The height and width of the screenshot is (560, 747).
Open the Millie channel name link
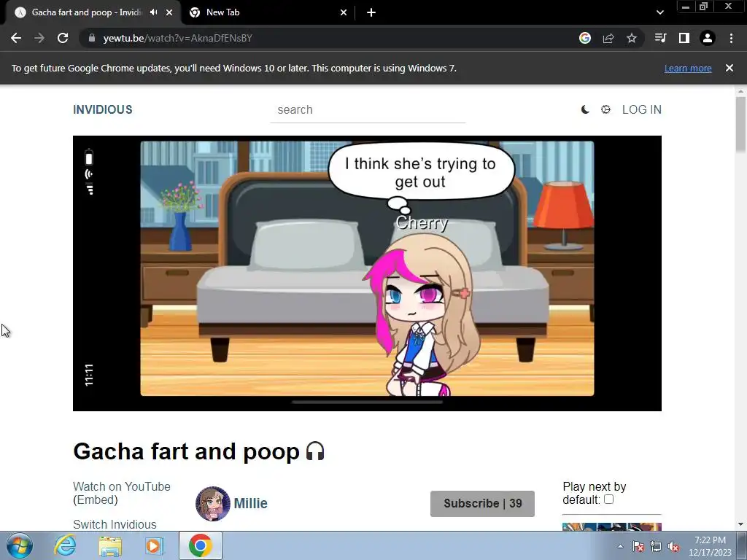point(251,503)
